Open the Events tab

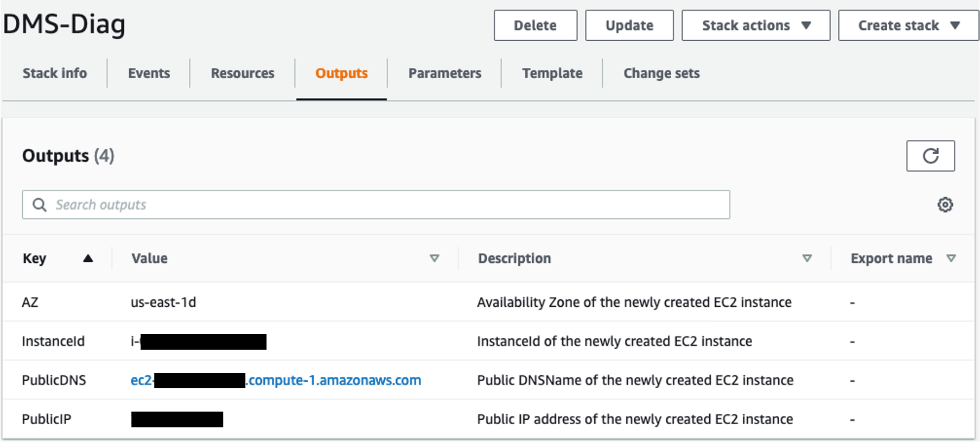(x=149, y=73)
